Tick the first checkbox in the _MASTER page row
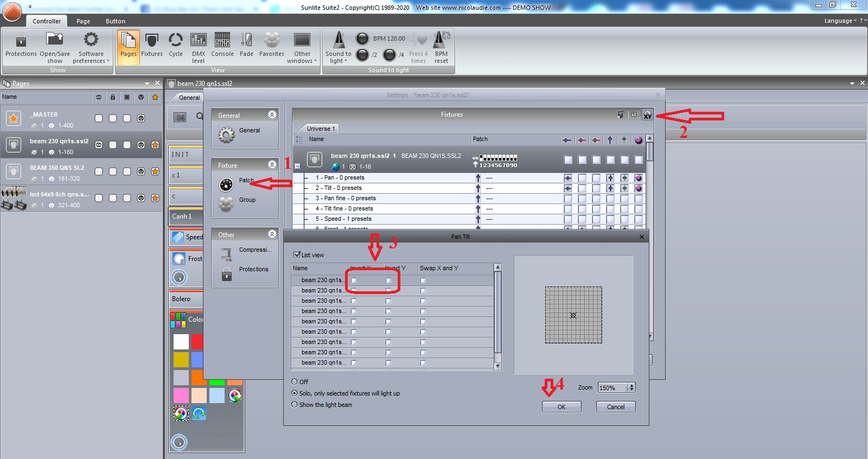The width and height of the screenshot is (868, 459). 99,118
